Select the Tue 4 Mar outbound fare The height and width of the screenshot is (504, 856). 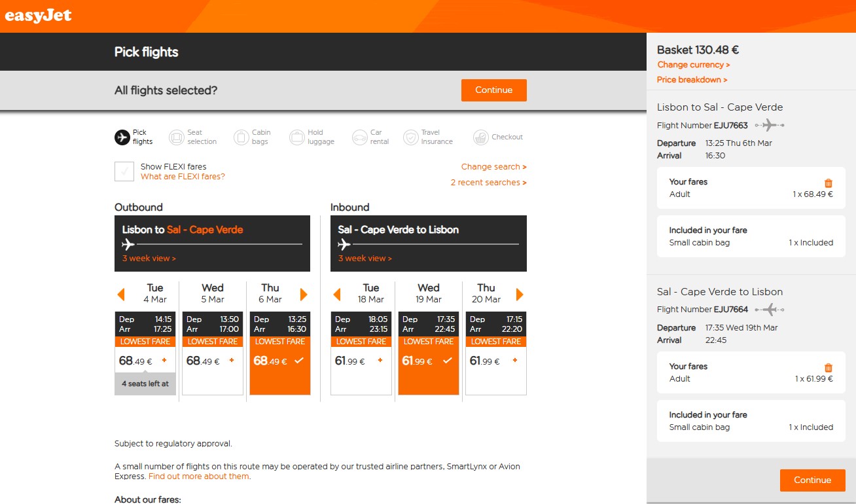coord(145,361)
